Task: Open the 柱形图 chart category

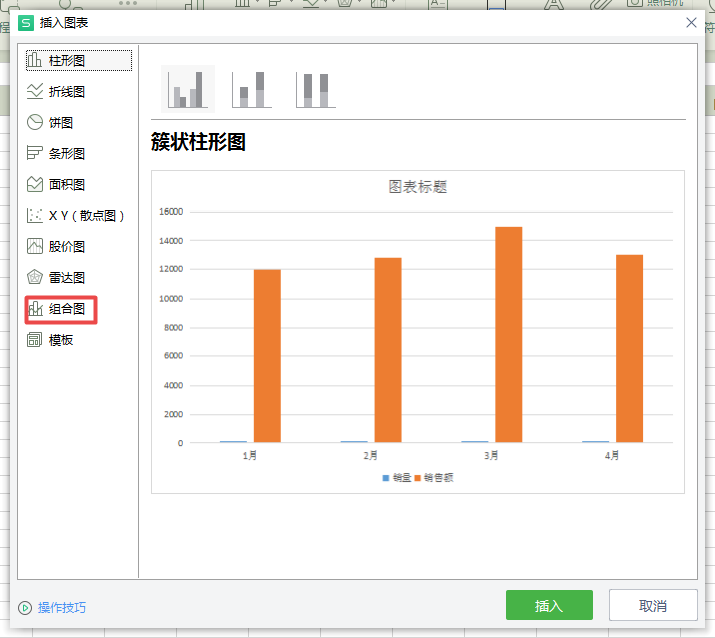Action: (67, 61)
